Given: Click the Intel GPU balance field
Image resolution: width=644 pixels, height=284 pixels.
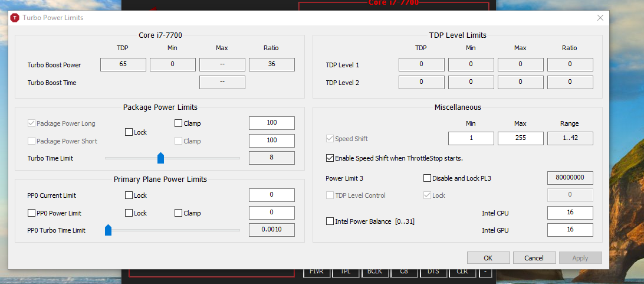Looking at the screenshot, I should (570, 230).
